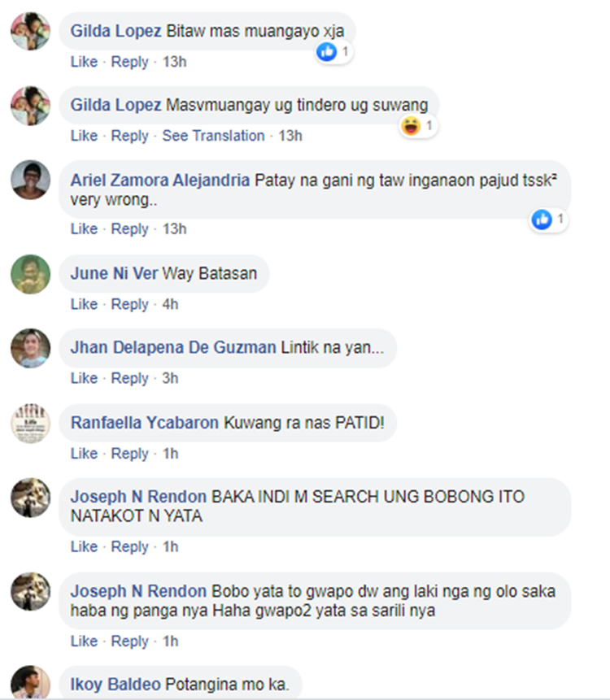The width and height of the screenshot is (610, 700).
Task: Like Ranfaella Ycabaron's comment
Action: click(x=84, y=453)
